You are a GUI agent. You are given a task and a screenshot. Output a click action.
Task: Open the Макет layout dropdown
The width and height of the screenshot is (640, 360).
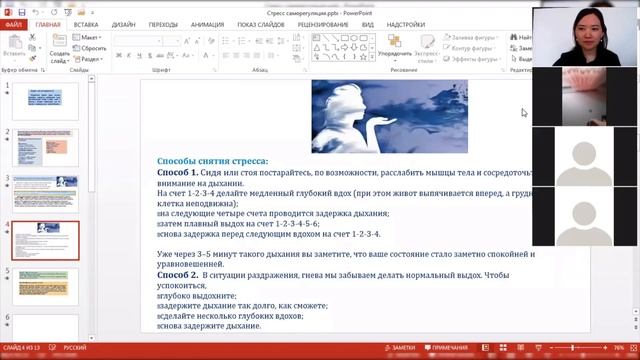(87, 37)
